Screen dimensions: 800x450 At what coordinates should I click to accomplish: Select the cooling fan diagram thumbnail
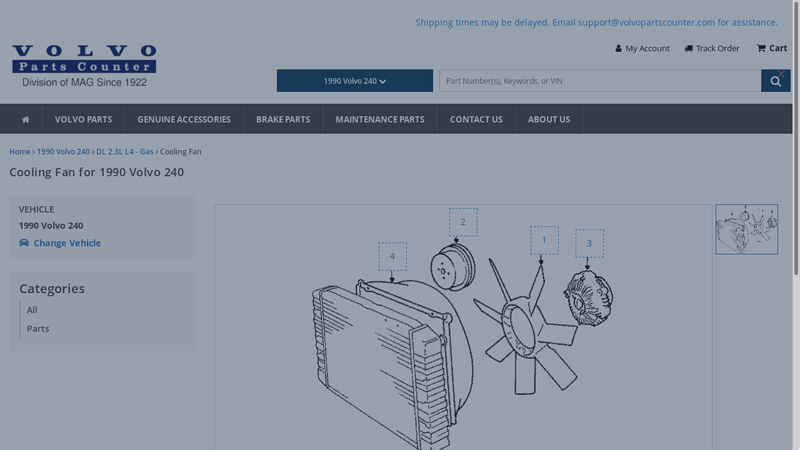click(x=746, y=229)
